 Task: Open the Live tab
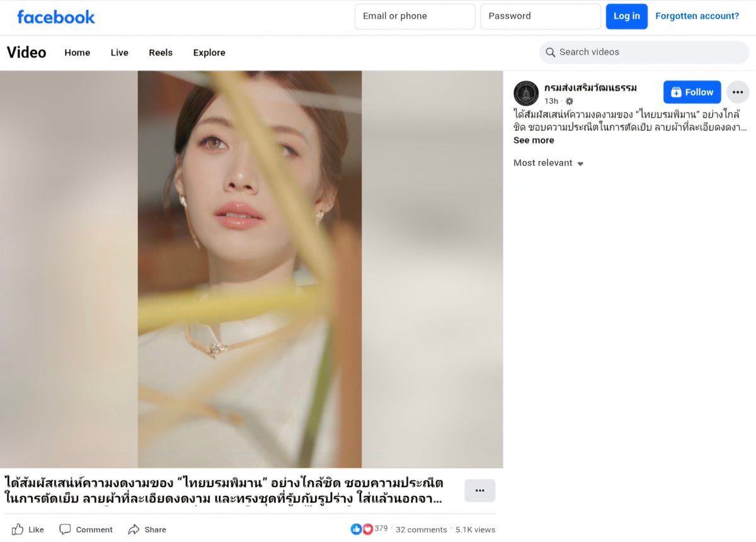pos(120,53)
